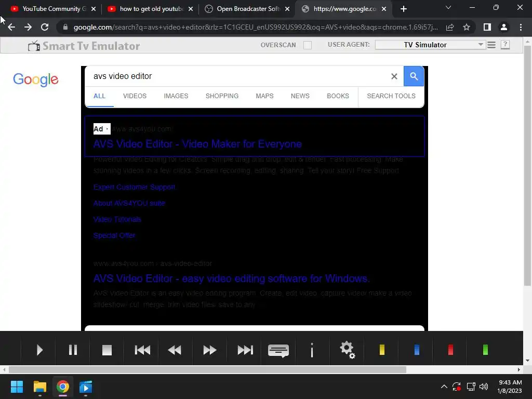Image resolution: width=532 pixels, height=399 pixels.
Task: Switch to the NEWS search tab
Action: point(300,96)
